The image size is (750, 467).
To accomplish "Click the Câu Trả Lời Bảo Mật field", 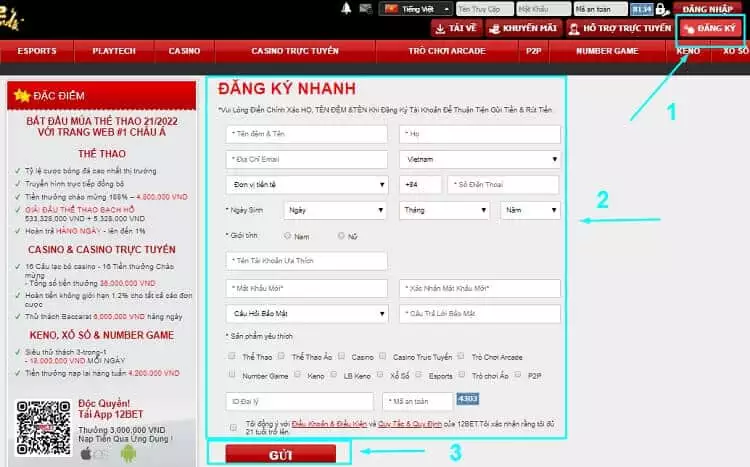I will click(x=480, y=314).
